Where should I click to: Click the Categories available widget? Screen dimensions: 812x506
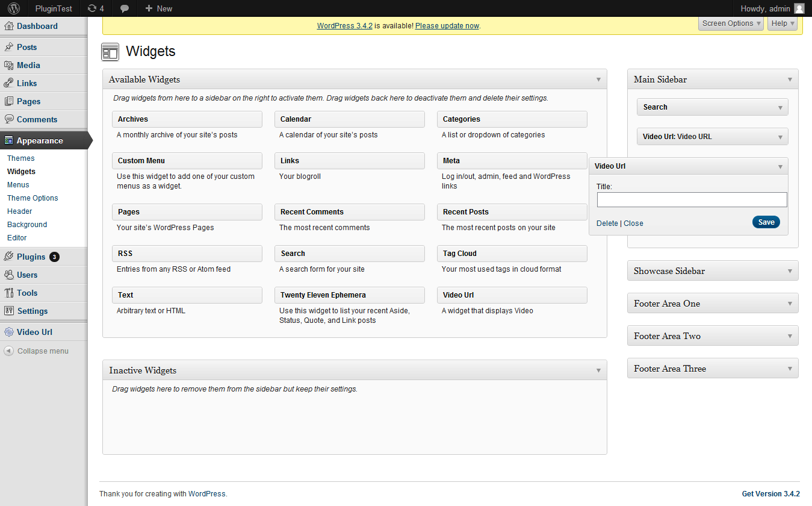pyautogui.click(x=512, y=119)
